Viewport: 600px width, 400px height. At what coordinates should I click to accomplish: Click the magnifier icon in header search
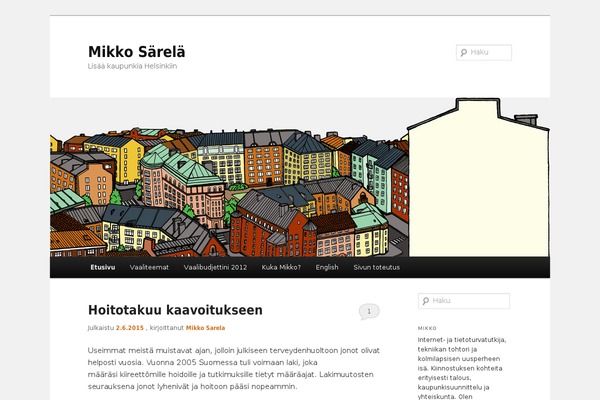(x=464, y=52)
